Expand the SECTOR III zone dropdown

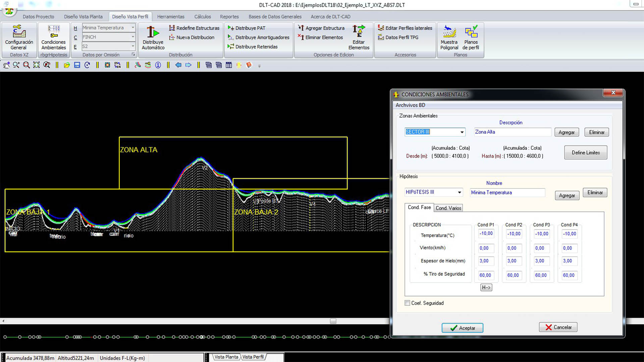pos(462,132)
